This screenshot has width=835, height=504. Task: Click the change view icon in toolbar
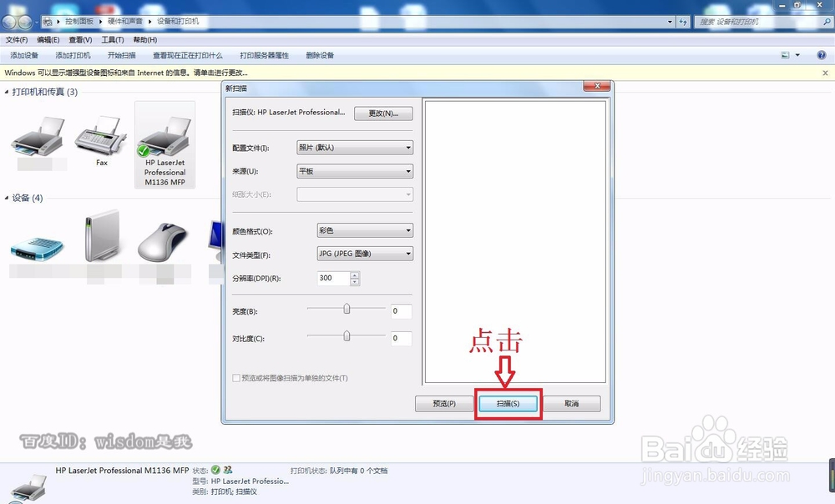[x=785, y=55]
